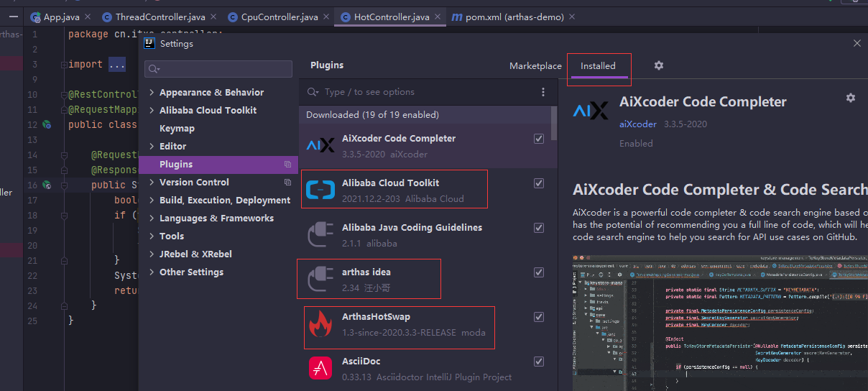The image size is (868, 391).
Task: Click the gutter icon on line 16
Action: click(x=47, y=185)
